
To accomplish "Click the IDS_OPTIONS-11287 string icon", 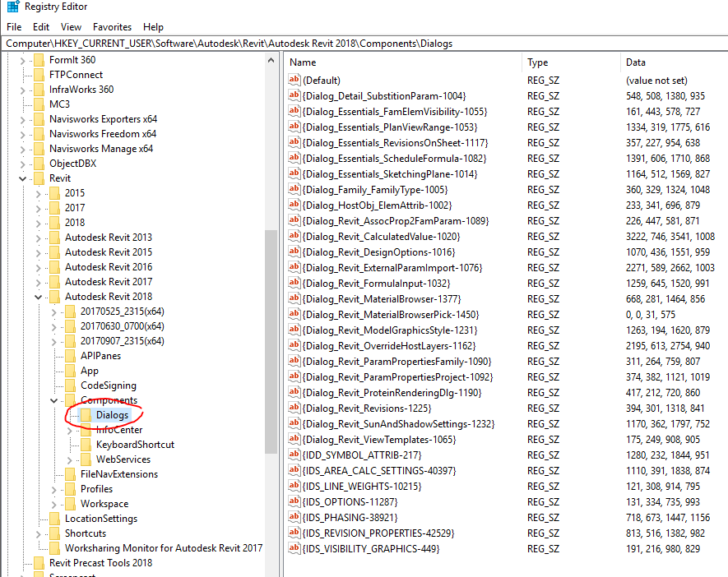I will click(294, 502).
